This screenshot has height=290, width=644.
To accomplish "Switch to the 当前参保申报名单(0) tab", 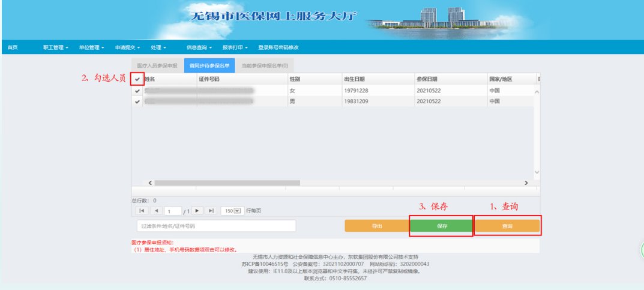I will 265,65.
